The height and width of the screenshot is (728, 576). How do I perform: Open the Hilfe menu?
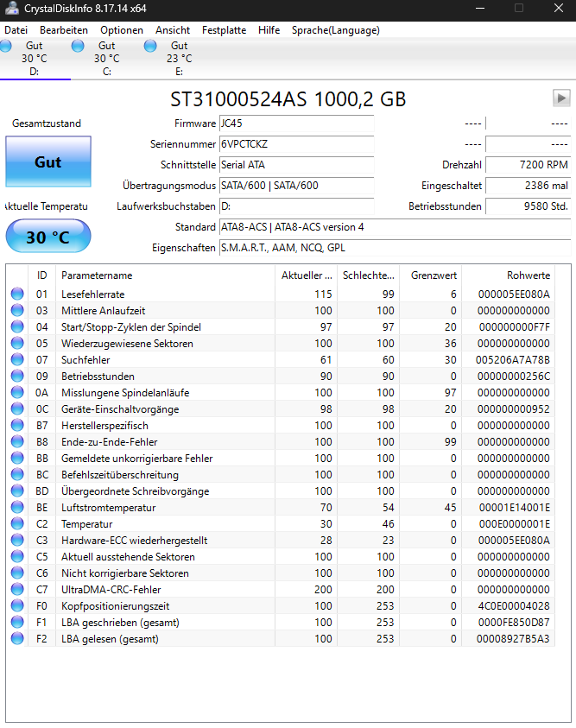coord(269,30)
